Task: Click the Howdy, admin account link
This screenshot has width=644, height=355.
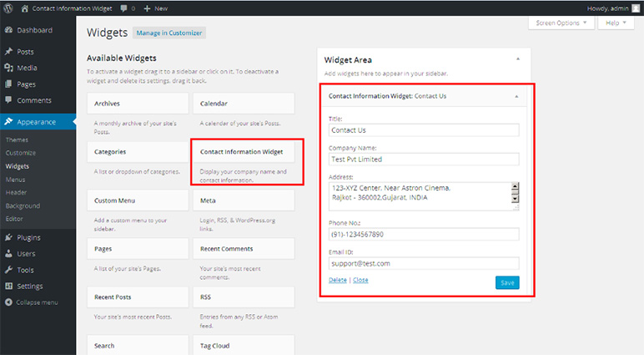Action: [x=607, y=8]
